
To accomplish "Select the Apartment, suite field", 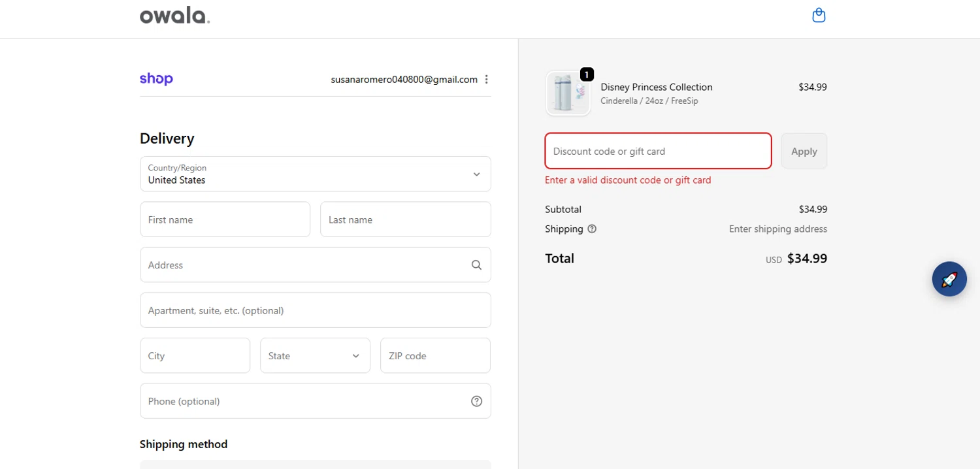I will pos(316,310).
